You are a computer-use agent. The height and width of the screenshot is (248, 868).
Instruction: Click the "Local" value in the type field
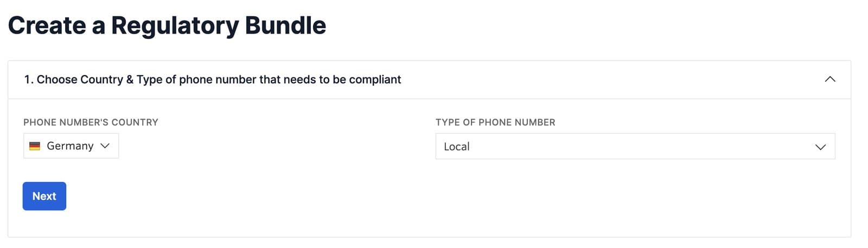click(457, 147)
